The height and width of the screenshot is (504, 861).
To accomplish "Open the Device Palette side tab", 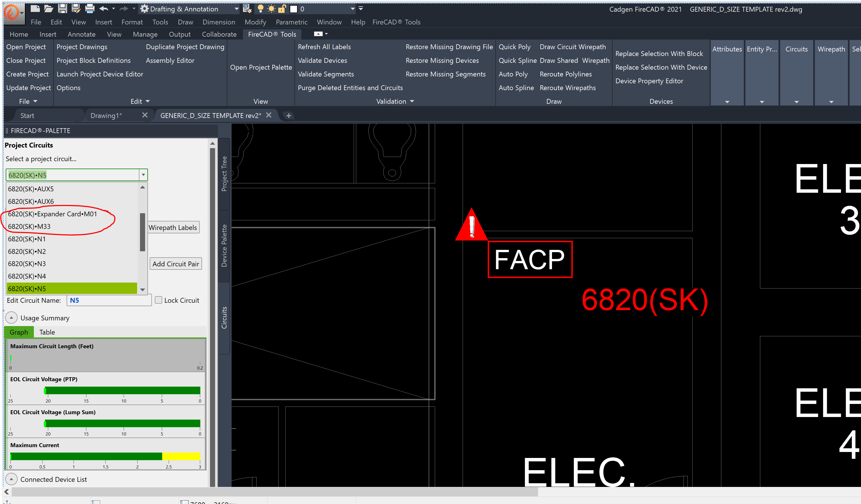I will [224, 246].
